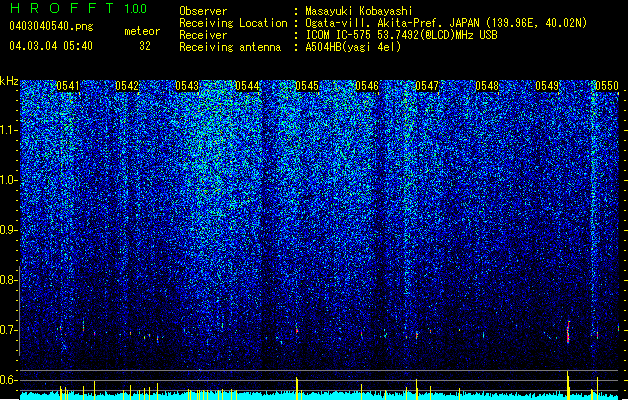Click the Observer label
Viewport: 629px width, 400px height.
203,11
